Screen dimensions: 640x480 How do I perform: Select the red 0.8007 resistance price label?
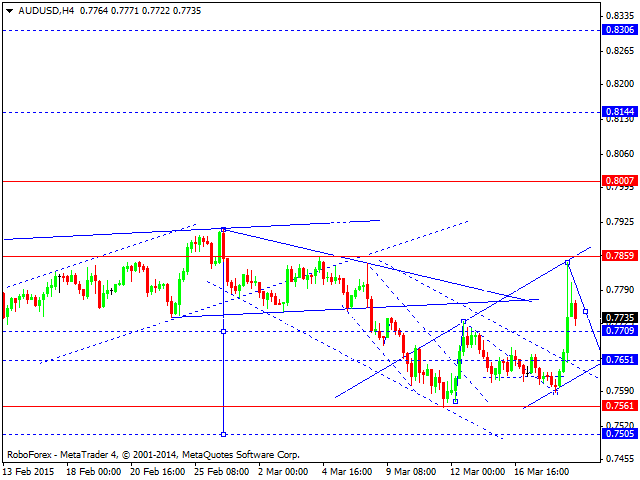point(617,181)
